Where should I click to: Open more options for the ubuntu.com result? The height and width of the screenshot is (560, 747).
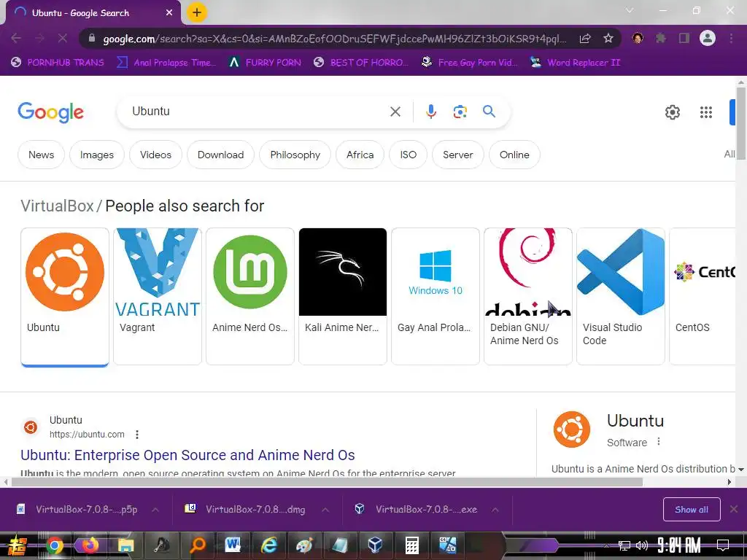coord(137,435)
